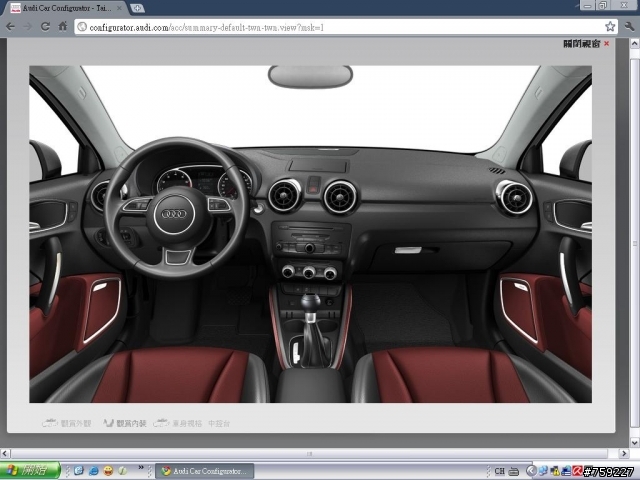Click the keyboard input method icon
The image size is (640, 480).
(514, 471)
